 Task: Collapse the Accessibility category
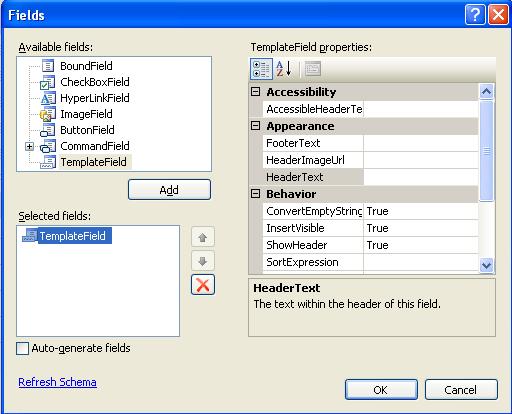click(255, 92)
